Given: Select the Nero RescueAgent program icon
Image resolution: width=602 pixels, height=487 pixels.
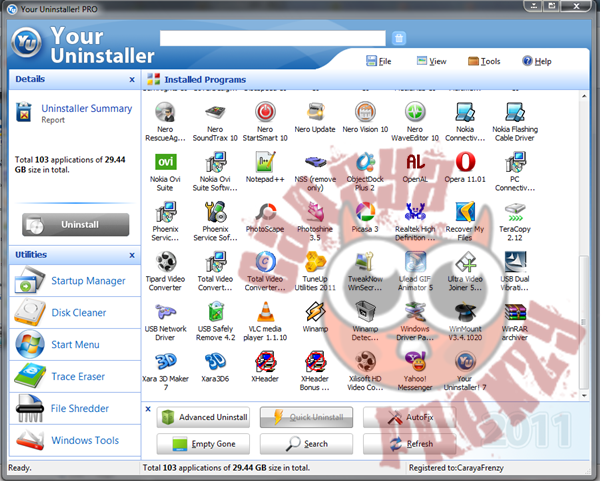Looking at the screenshot, I should (165, 112).
